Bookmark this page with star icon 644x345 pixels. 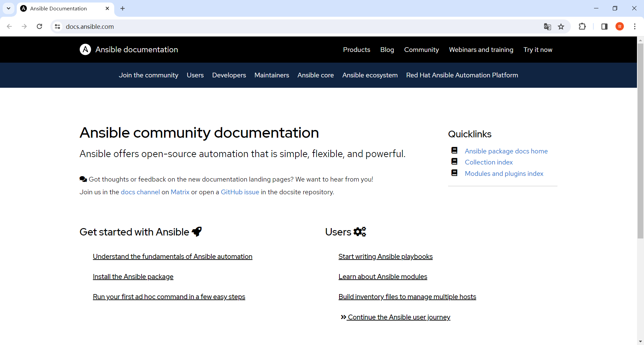561,26
